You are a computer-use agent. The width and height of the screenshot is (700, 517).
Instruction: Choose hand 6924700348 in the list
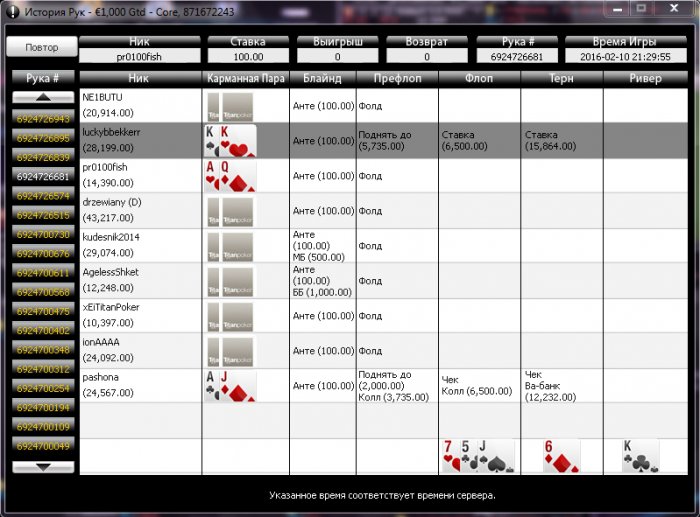click(x=43, y=350)
